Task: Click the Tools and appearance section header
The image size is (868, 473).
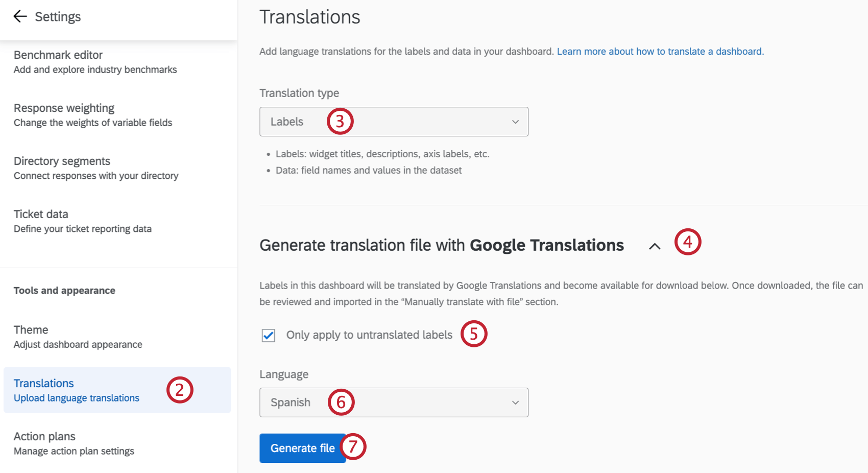Action: (64, 290)
